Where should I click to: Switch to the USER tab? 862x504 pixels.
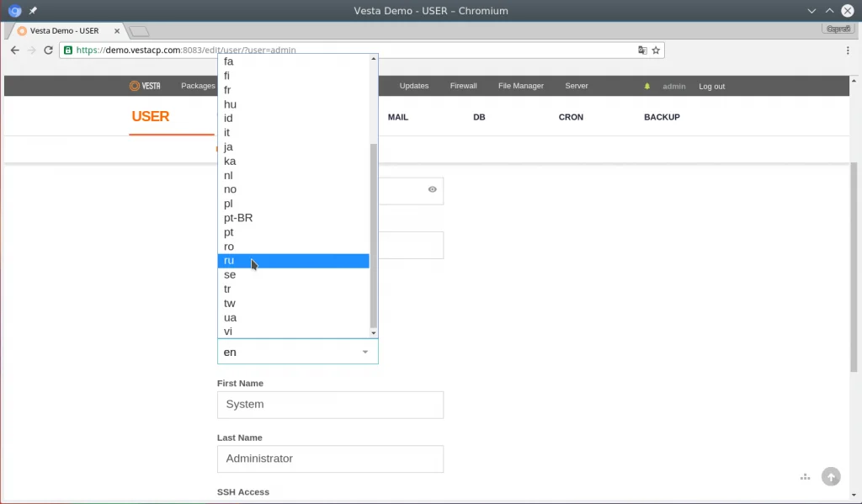(150, 116)
